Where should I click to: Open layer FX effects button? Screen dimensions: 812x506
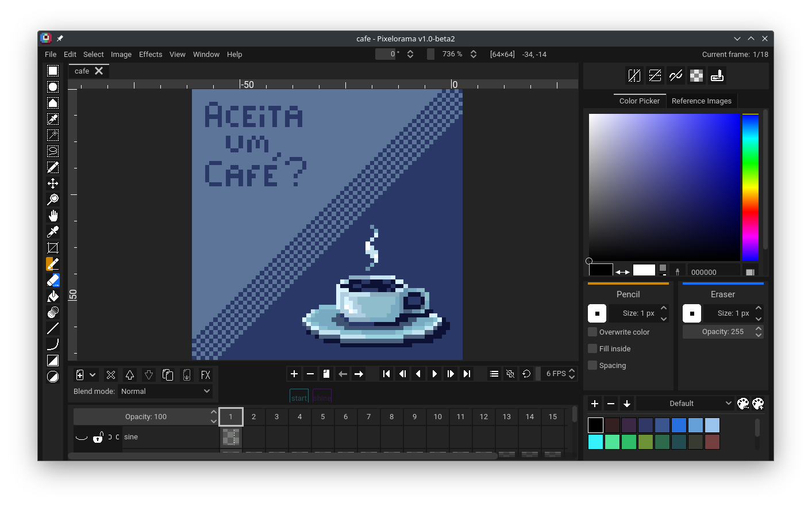pos(205,375)
